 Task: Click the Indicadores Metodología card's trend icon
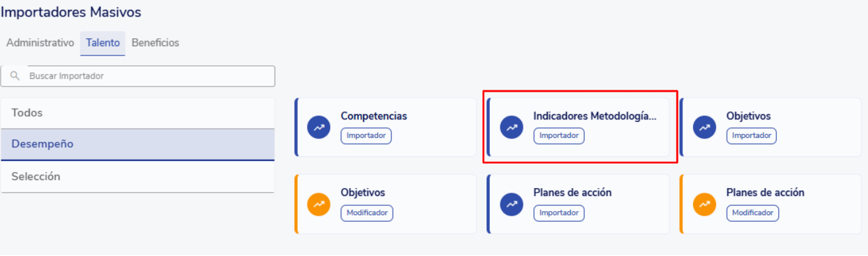(x=512, y=127)
